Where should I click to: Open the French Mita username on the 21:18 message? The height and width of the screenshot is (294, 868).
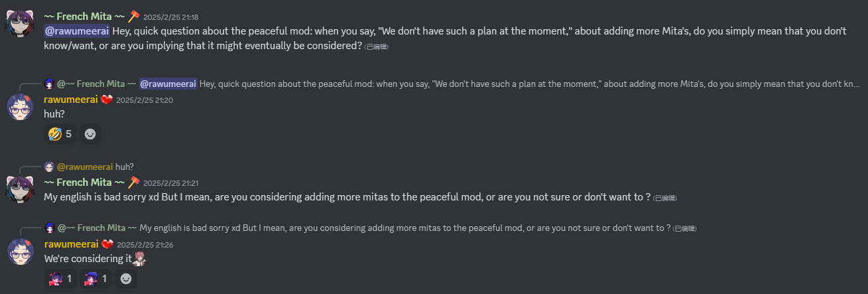click(84, 15)
